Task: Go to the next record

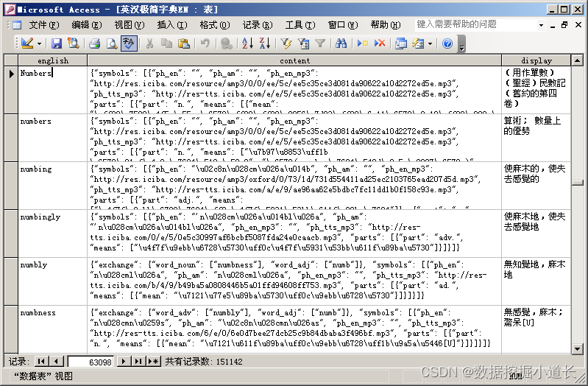Action: click(x=124, y=362)
